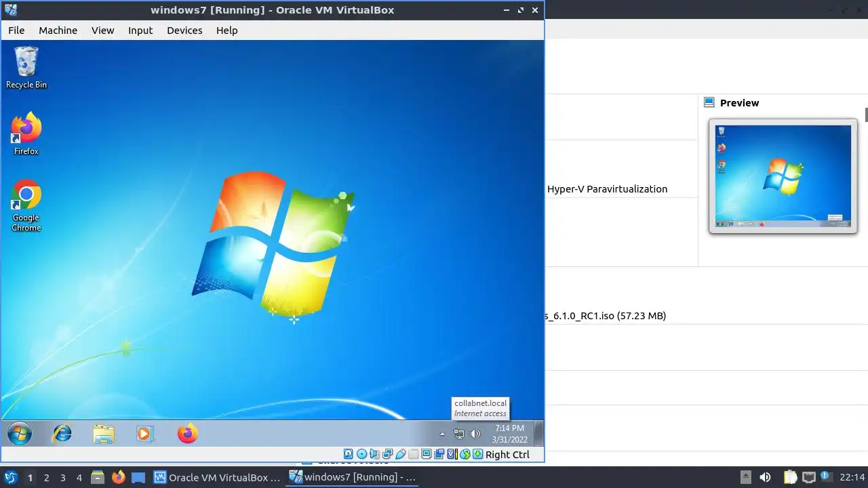Open the File menu

point(16,30)
